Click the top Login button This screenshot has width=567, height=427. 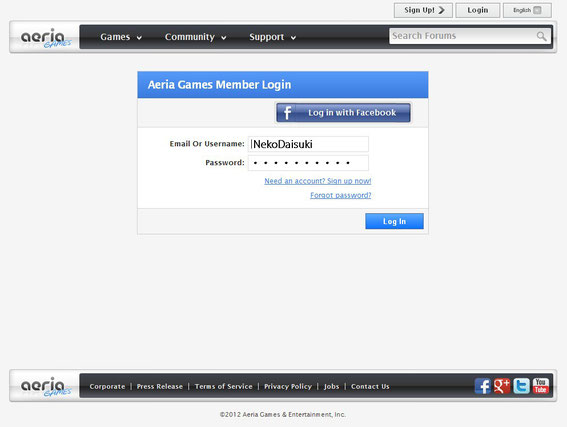click(478, 10)
